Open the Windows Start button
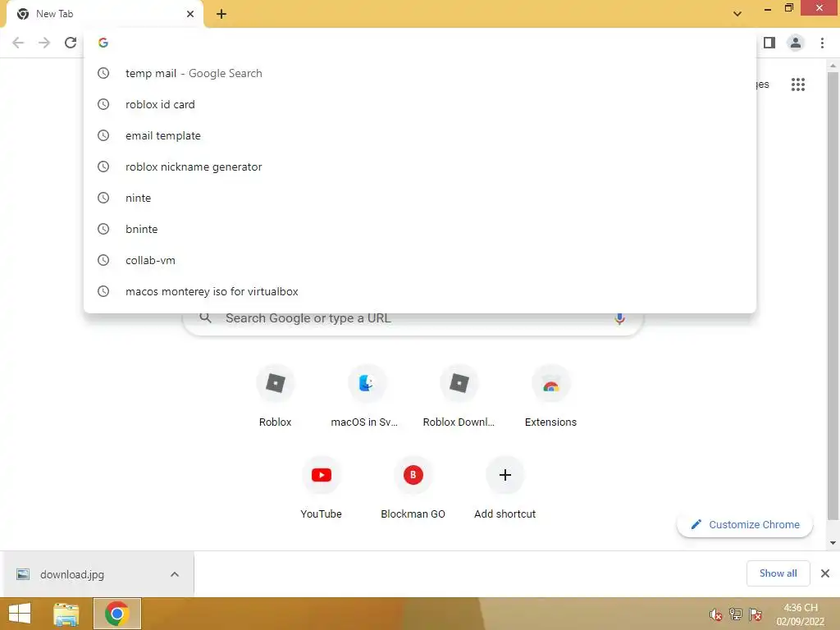The height and width of the screenshot is (630, 840). click(x=20, y=614)
